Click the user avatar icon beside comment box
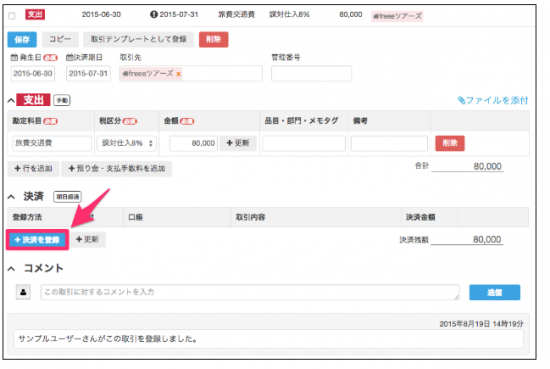Viewport: 550px width, 369px height. coord(23,292)
